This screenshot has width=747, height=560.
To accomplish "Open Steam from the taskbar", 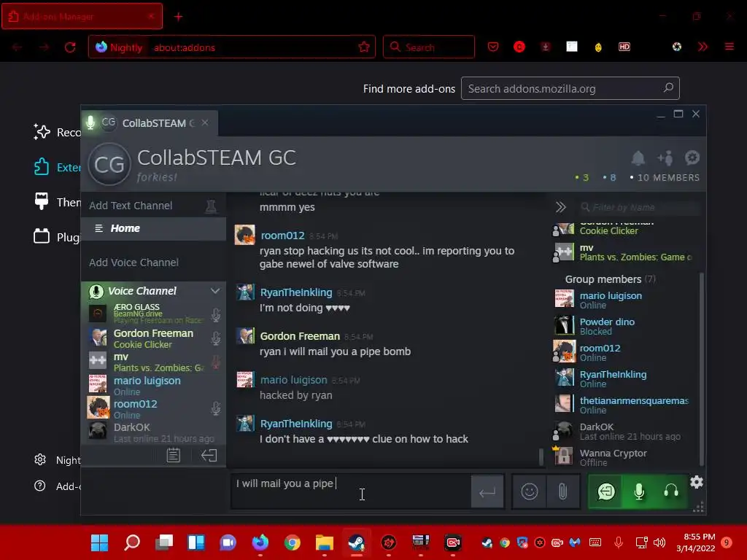I will (x=356, y=542).
